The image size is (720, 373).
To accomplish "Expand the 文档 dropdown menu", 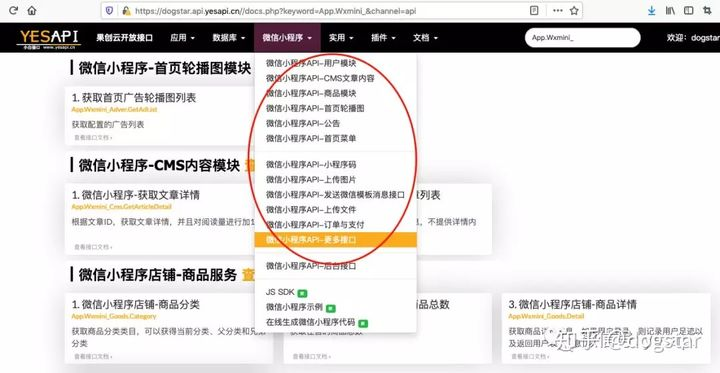I will [425, 38].
